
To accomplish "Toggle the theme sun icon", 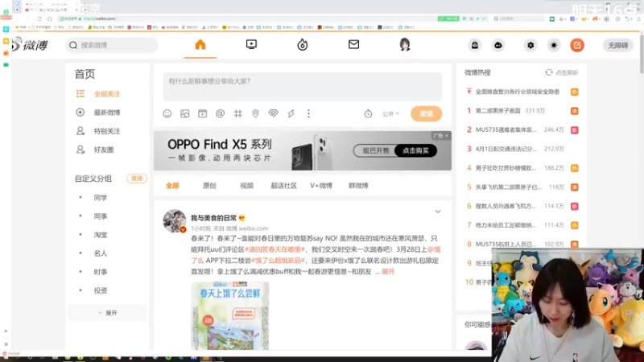I will pos(554,45).
